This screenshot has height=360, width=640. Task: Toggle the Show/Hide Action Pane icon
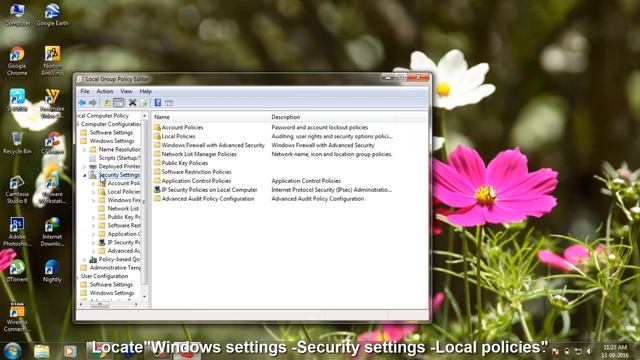point(169,103)
